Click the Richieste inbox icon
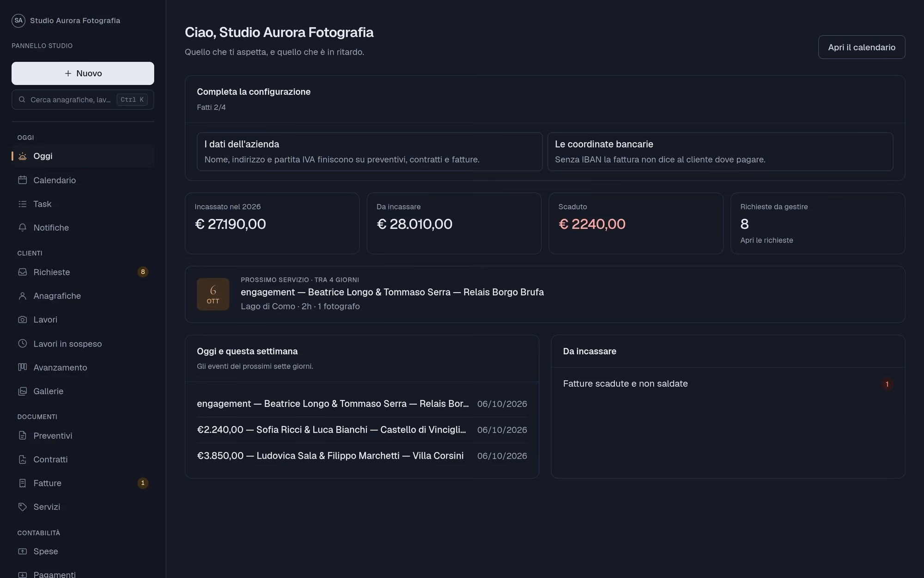924x578 pixels. (22, 272)
